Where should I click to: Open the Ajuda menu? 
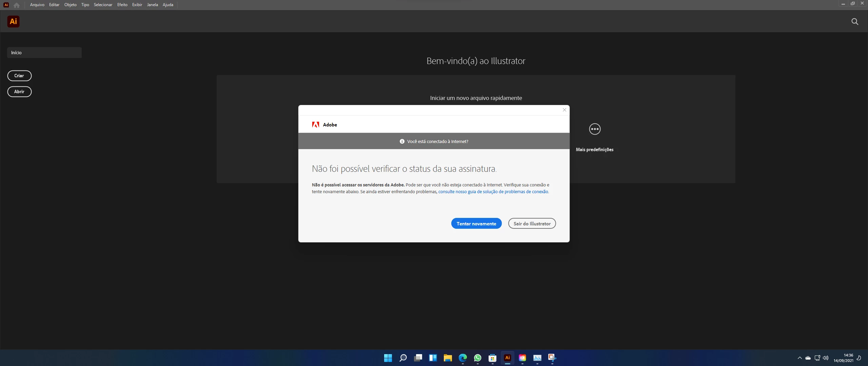[x=168, y=5]
